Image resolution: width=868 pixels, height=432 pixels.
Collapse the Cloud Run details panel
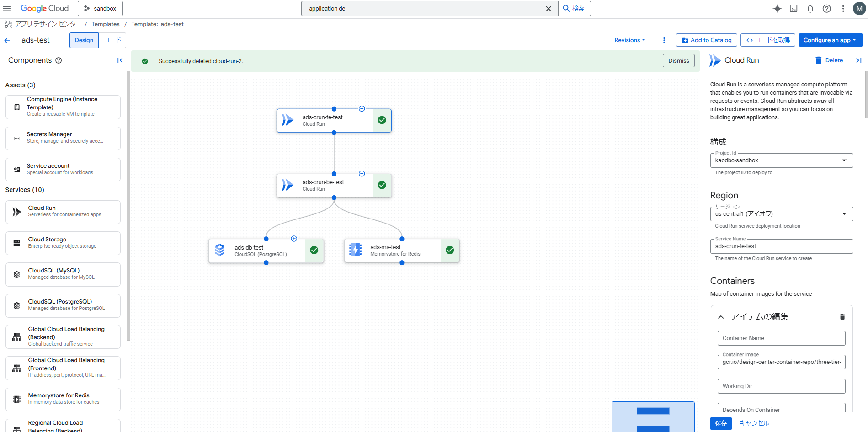pos(859,60)
